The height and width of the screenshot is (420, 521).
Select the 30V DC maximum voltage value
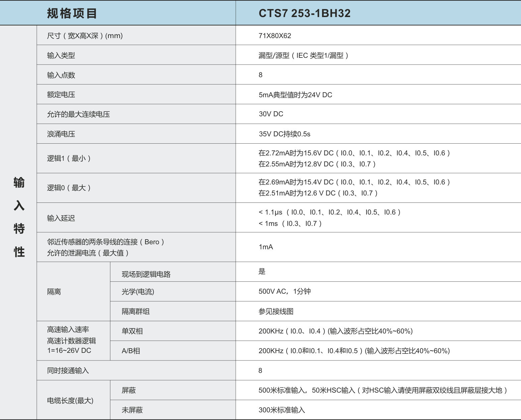[x=271, y=114]
